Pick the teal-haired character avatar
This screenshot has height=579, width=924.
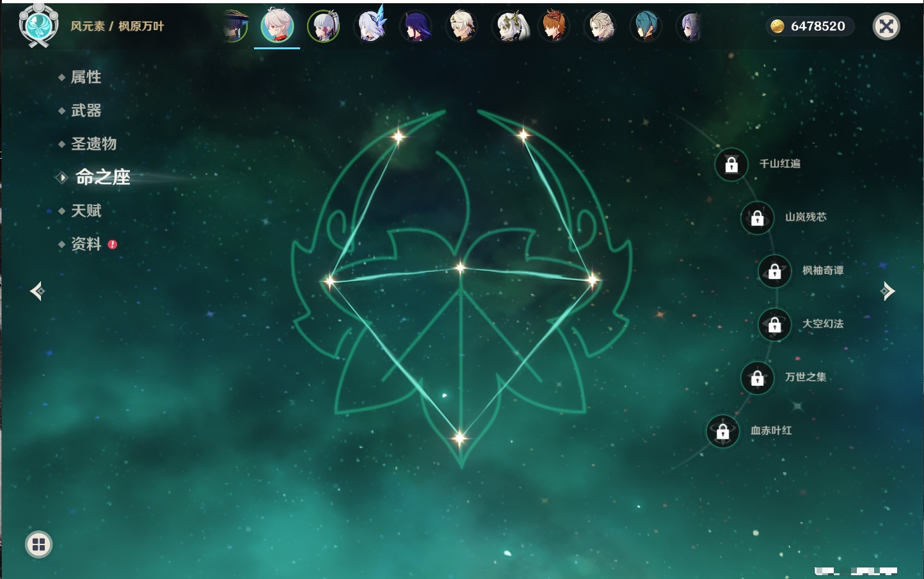[646, 26]
